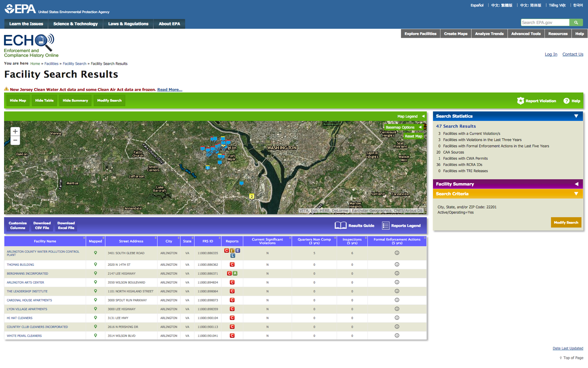Click map pin for Thomas Building row
The image size is (588, 368).
click(96, 264)
